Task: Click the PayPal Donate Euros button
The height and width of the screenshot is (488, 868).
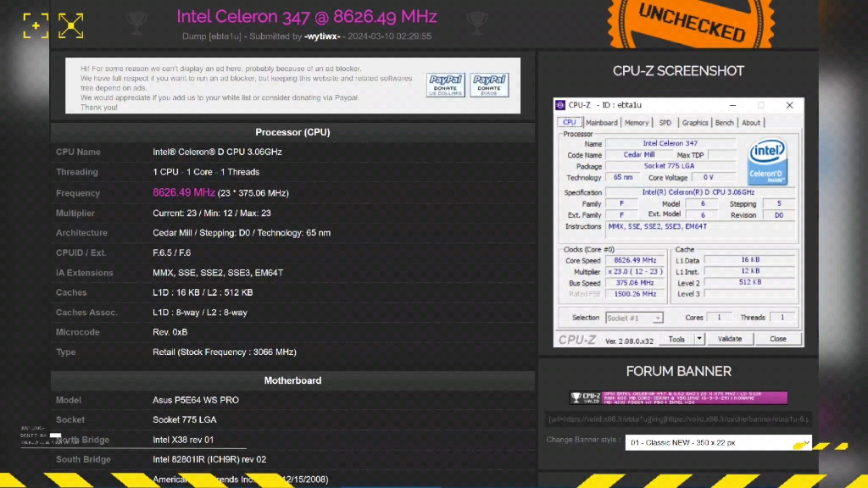Action: pyautogui.click(x=489, y=86)
